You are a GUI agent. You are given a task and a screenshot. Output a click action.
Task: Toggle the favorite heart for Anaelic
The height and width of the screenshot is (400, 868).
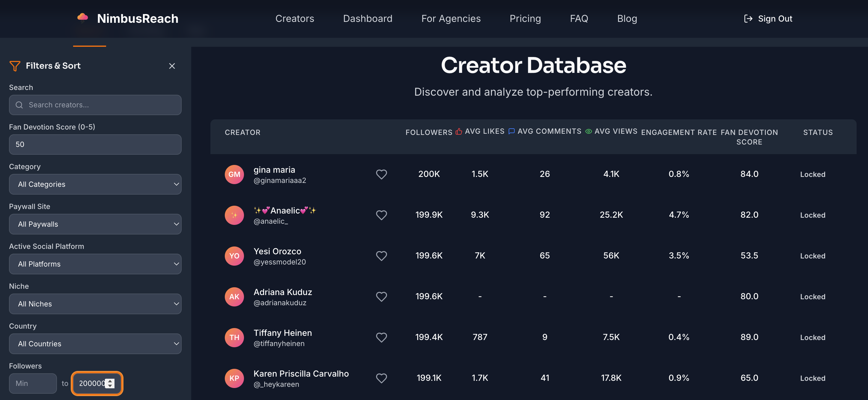click(381, 215)
